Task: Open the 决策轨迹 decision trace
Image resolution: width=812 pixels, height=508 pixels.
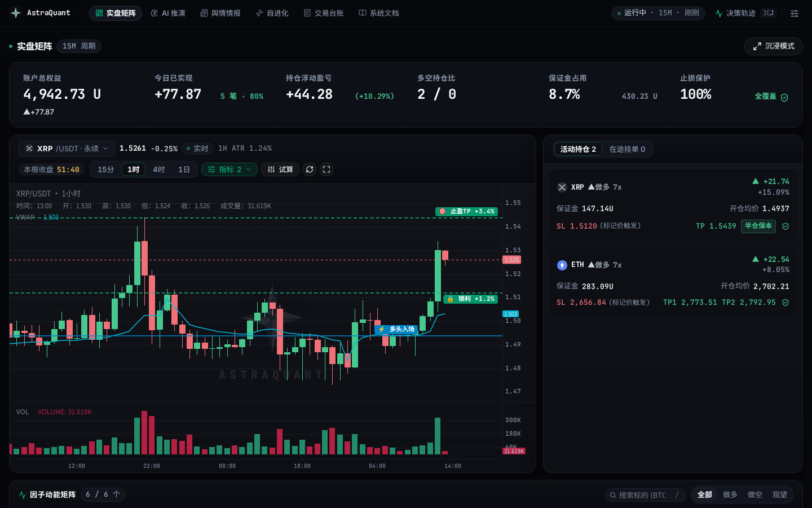Action: (744, 13)
